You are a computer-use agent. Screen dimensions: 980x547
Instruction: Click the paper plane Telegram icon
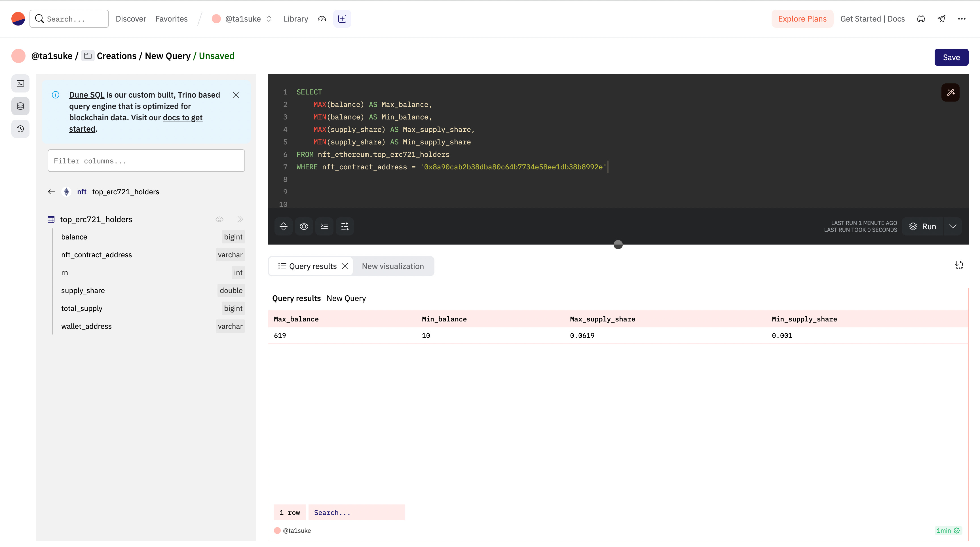pos(941,19)
